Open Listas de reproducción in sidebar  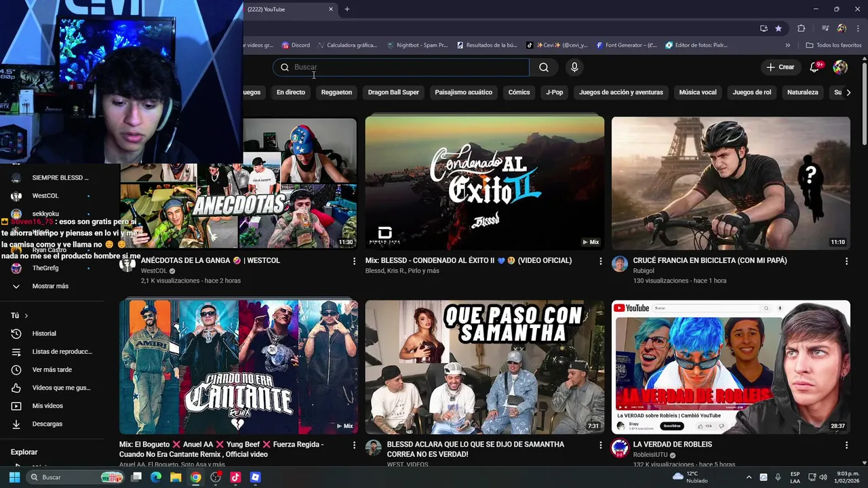[x=52, y=352]
